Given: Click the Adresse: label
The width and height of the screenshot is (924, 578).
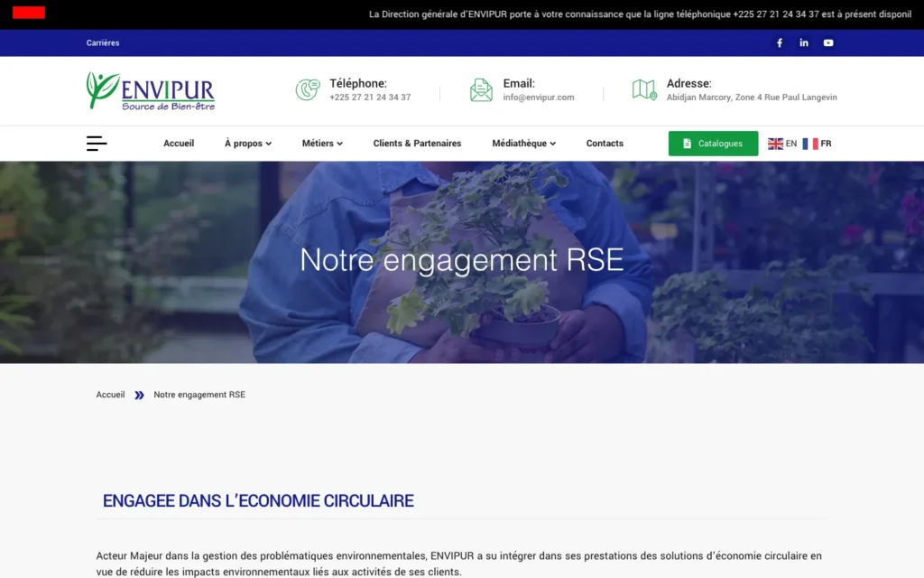Looking at the screenshot, I should pyautogui.click(x=688, y=83).
